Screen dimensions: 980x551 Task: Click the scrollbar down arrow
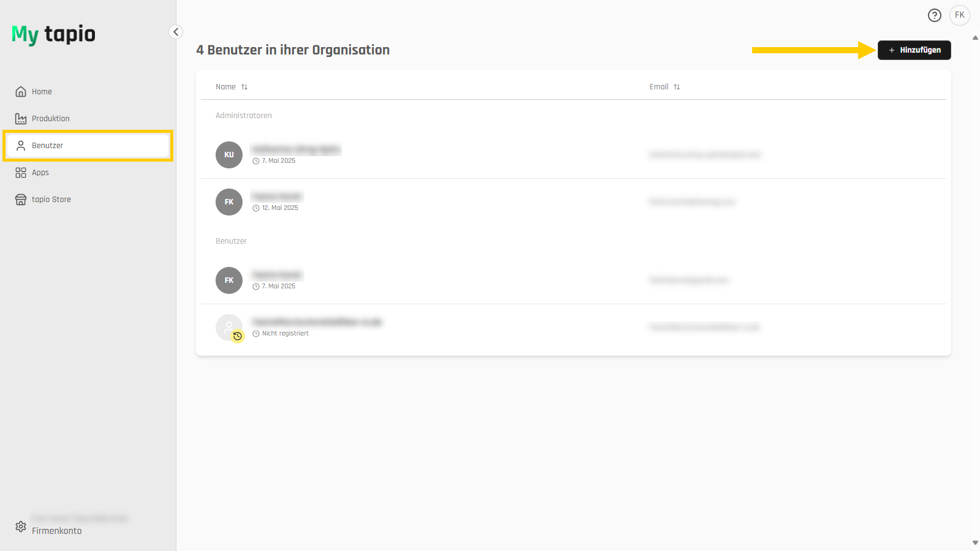975,542
